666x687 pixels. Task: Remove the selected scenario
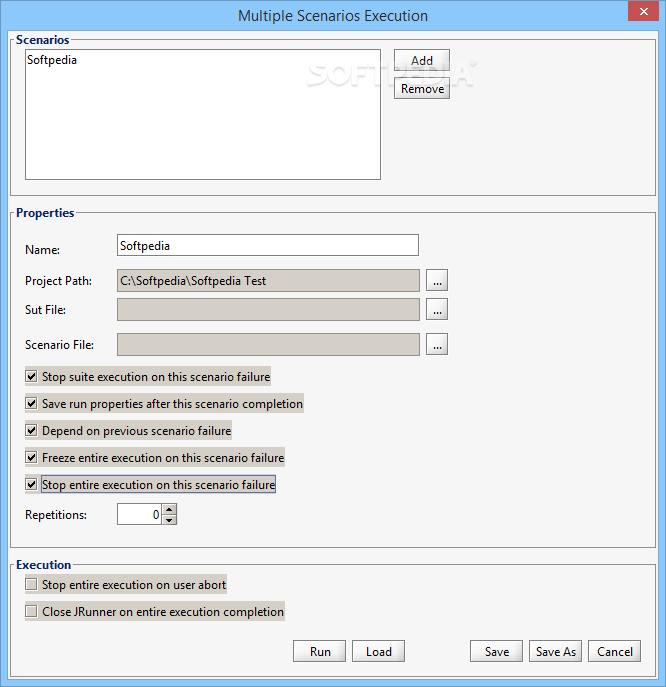tap(422, 89)
